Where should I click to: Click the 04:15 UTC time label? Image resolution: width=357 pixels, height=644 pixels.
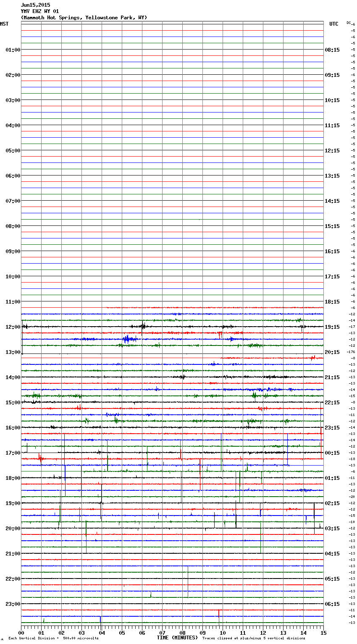tap(332, 554)
